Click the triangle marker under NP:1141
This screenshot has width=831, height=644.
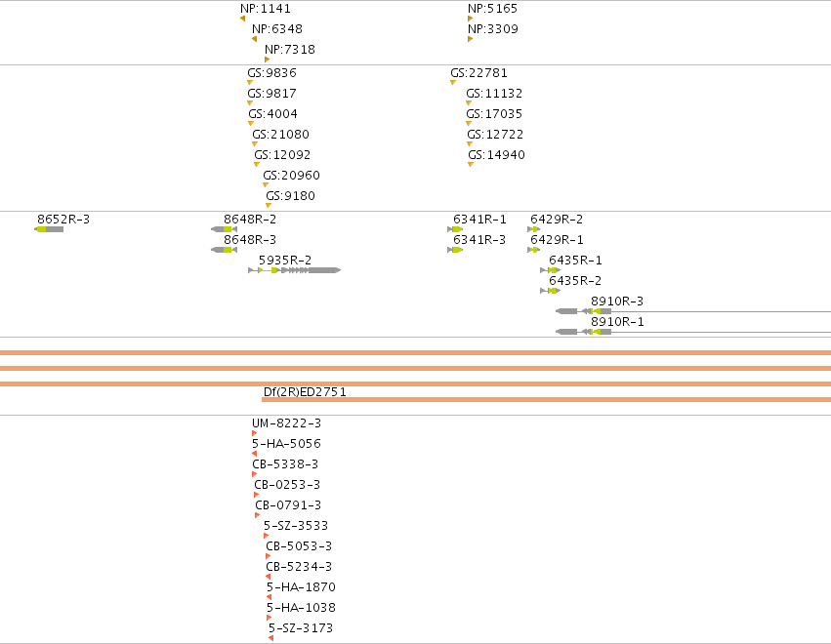coord(243,19)
